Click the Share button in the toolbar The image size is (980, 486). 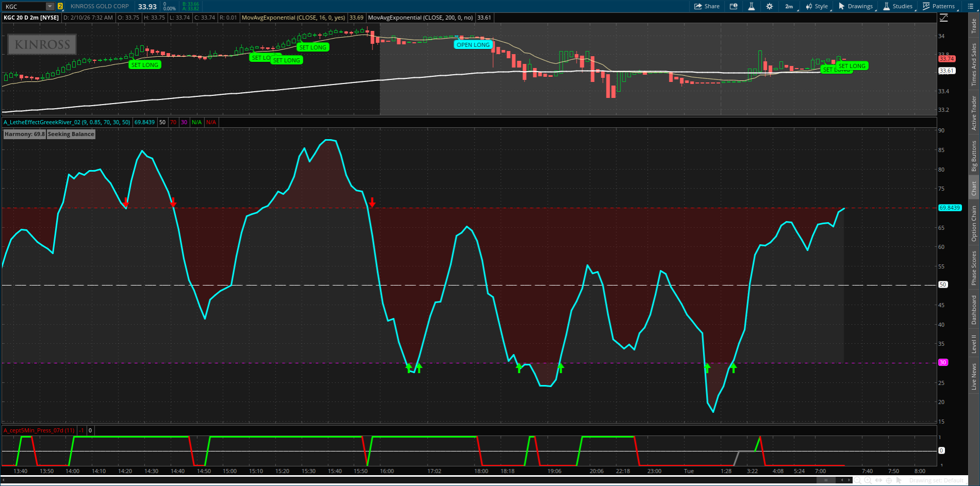coord(707,6)
